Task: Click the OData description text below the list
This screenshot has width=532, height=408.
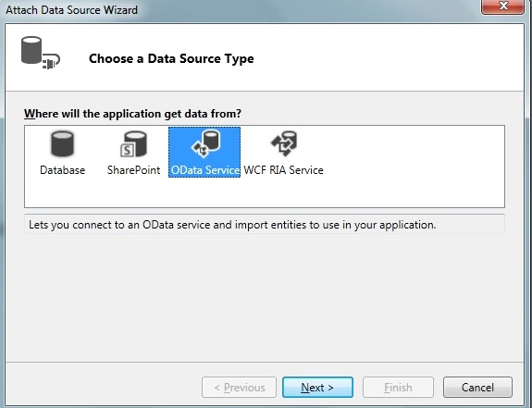Action: (x=232, y=225)
